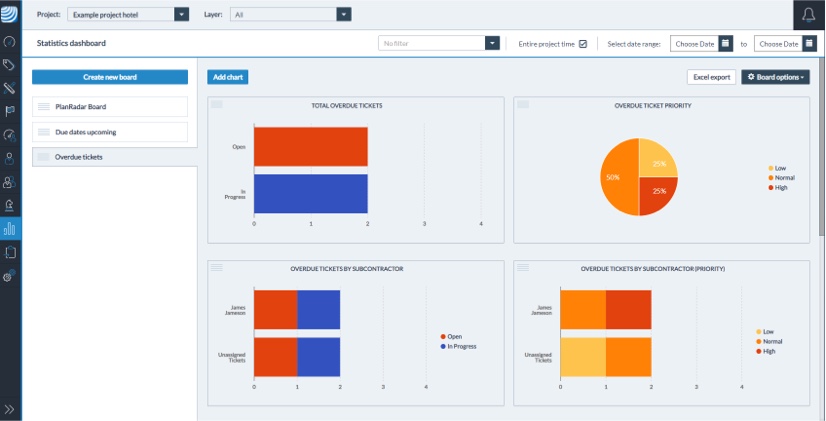Click the Create new board button
The image size is (826, 421).
110,77
